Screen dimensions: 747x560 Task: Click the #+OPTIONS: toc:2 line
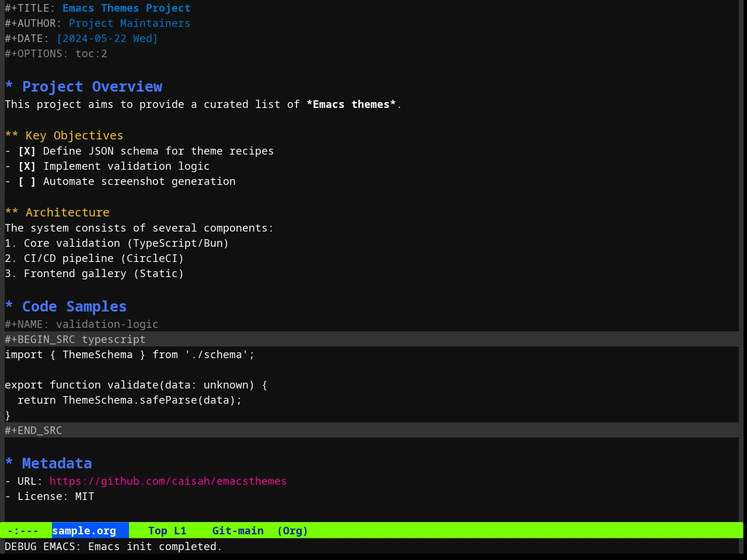[56, 54]
